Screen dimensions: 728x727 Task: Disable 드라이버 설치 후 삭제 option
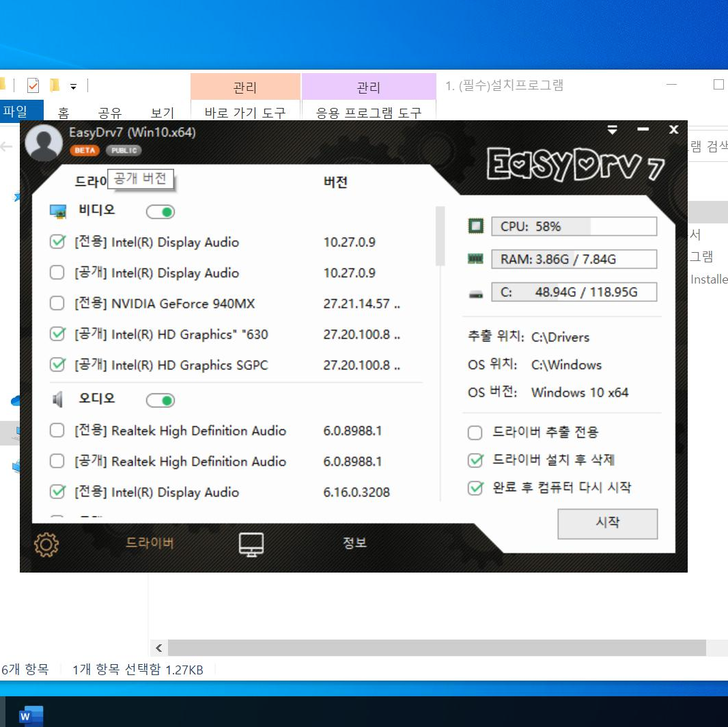pos(475,461)
